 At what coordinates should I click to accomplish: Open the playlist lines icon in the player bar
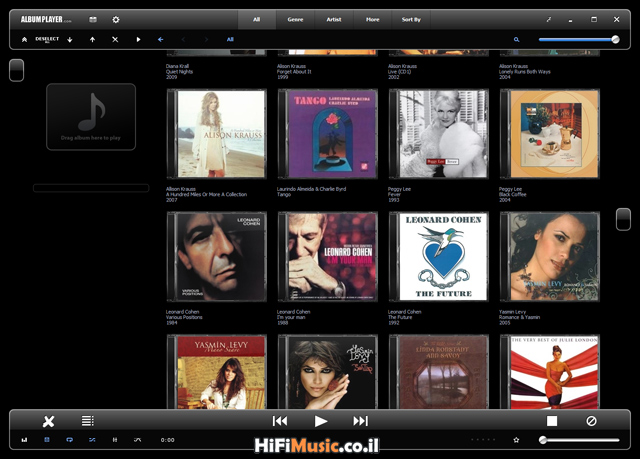pyautogui.click(x=87, y=421)
